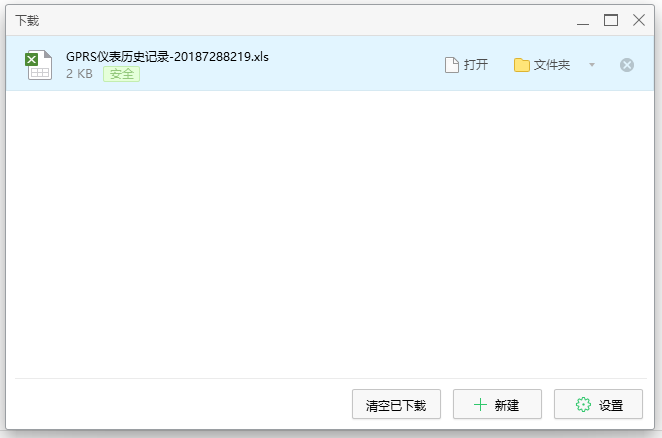Screen dimensions: 662x438
Task: Click the document icon beside 打开
Action: click(452, 65)
